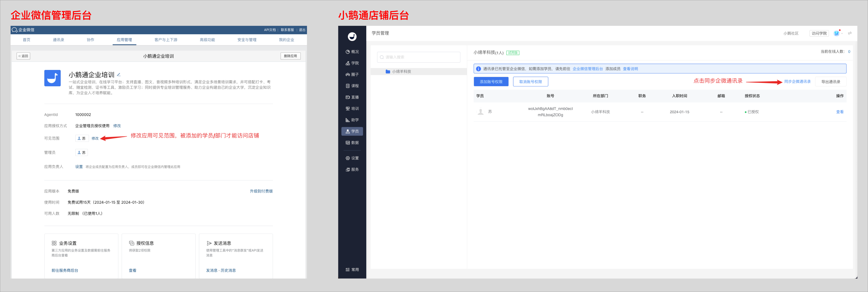The width and height of the screenshot is (868, 292).
Task: Open 企业微信管理后台 link in info banner
Action: tap(588, 69)
